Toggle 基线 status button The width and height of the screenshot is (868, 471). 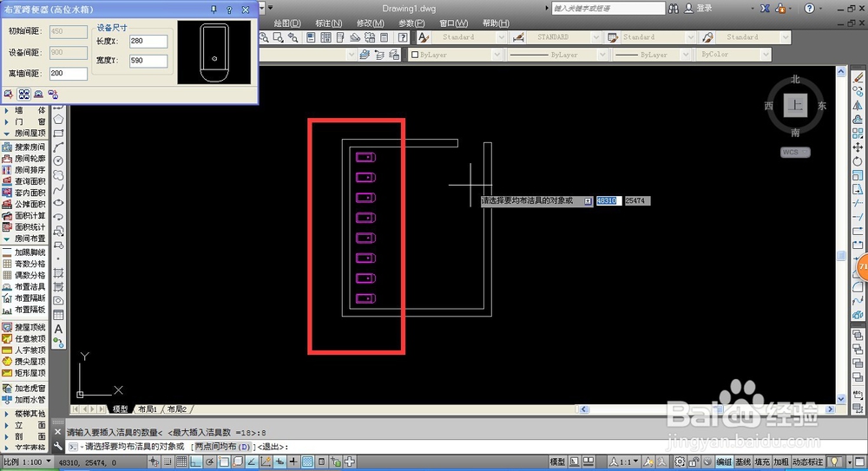[x=743, y=461]
